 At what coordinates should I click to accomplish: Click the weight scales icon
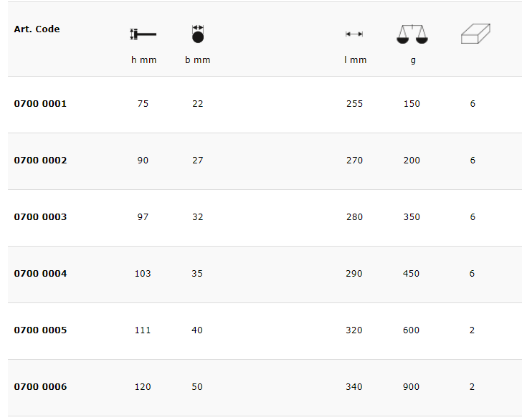411,34
